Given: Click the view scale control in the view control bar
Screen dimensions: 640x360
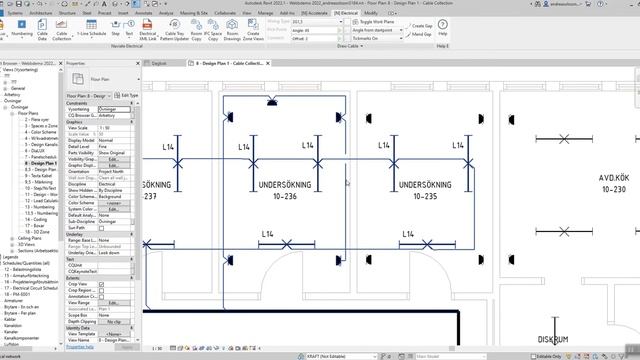Looking at the screenshot, I should [x=157, y=349].
